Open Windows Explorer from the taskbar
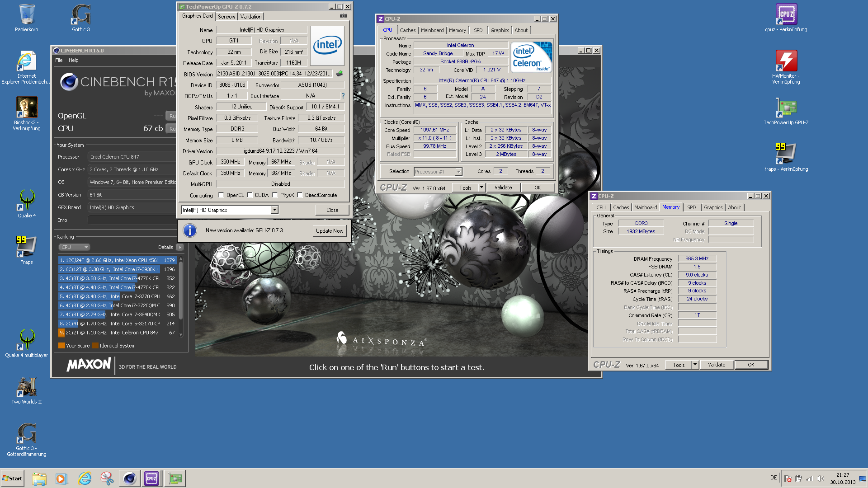Image resolution: width=868 pixels, height=488 pixels. [x=39, y=479]
